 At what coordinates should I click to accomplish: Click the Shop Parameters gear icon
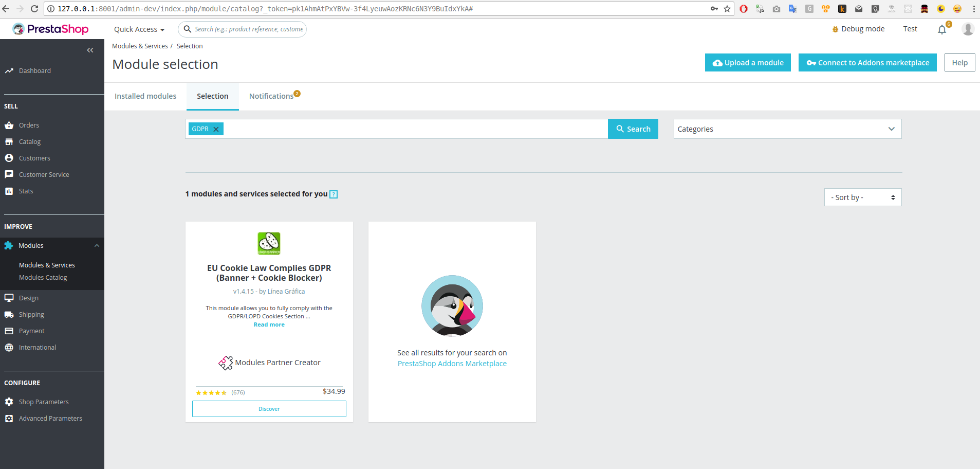9,402
